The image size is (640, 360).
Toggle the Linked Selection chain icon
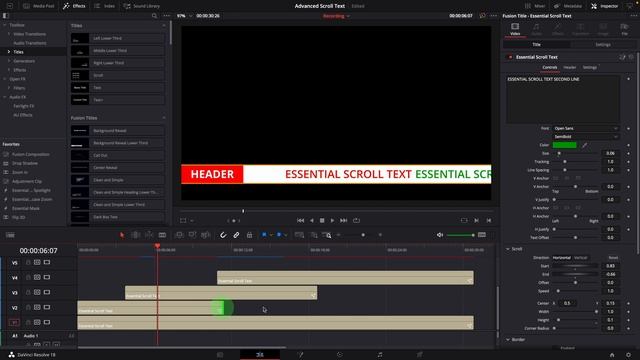[x=236, y=235]
